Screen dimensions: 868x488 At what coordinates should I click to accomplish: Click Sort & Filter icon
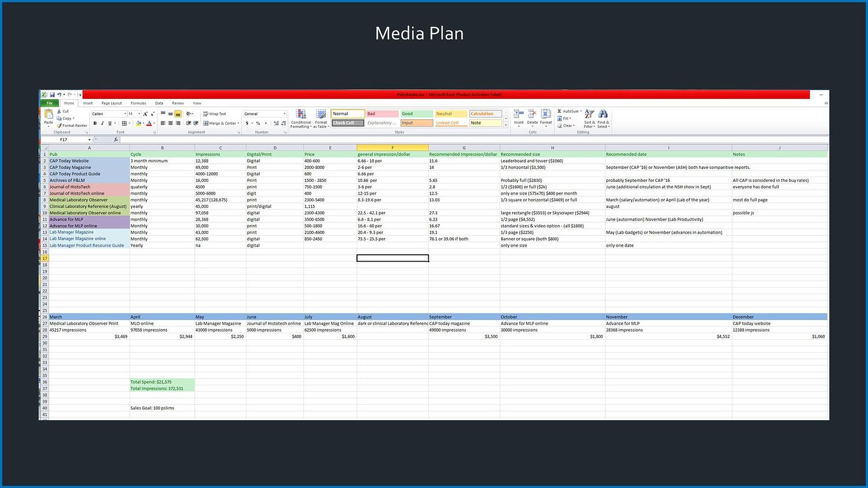(x=589, y=114)
